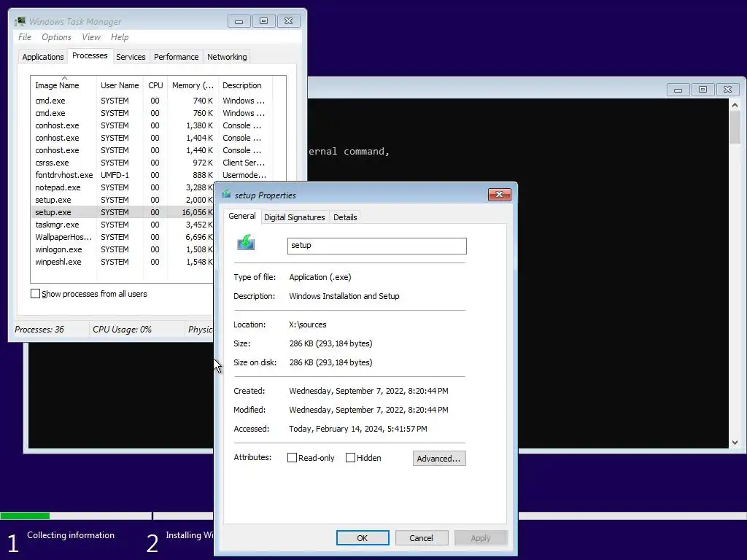747x560 pixels.
Task: Select the cmd.exe row using 760 K
Action: [x=151, y=113]
